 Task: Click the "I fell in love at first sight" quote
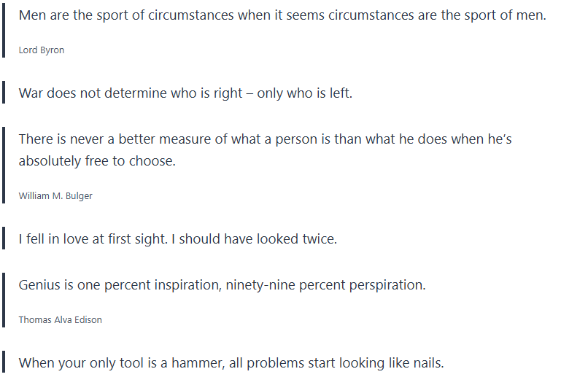[x=177, y=238]
